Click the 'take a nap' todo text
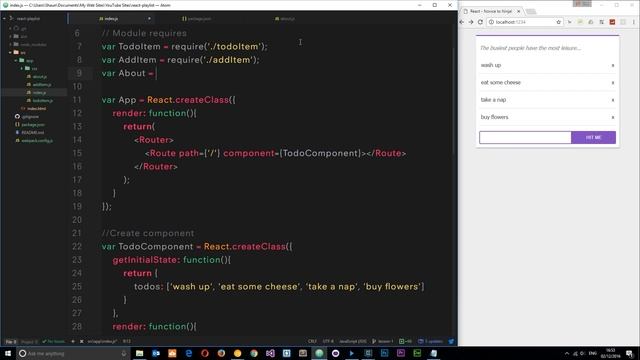The height and width of the screenshot is (360, 640). (493, 100)
